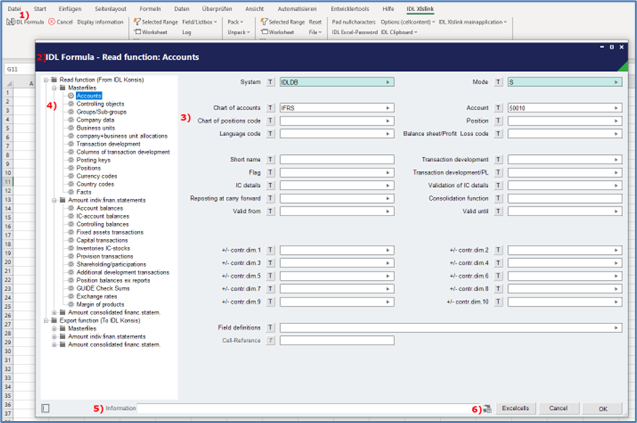637x423 pixels.
Task: Pick the second group's Selected Range icon
Action: pos(264,22)
